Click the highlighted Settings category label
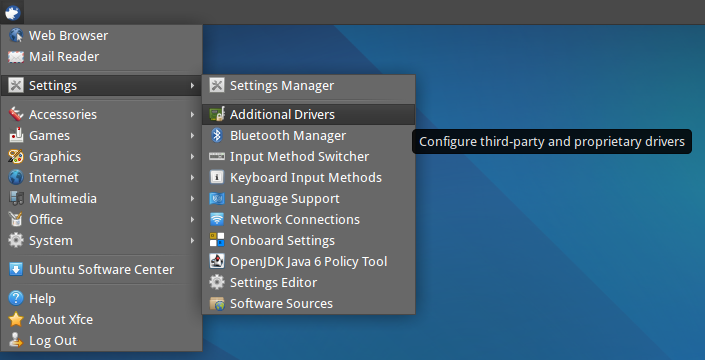 pyautogui.click(x=53, y=85)
